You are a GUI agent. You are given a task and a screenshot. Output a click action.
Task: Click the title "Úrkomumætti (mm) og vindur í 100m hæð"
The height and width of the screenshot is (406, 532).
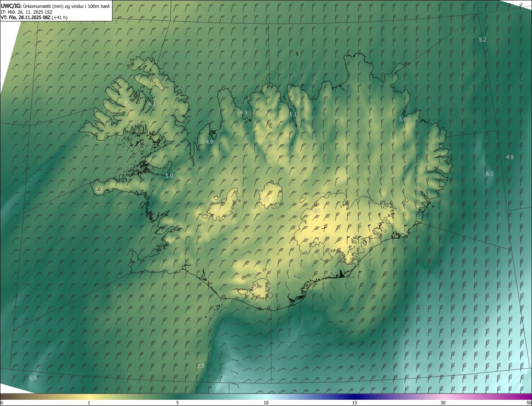click(66, 6)
